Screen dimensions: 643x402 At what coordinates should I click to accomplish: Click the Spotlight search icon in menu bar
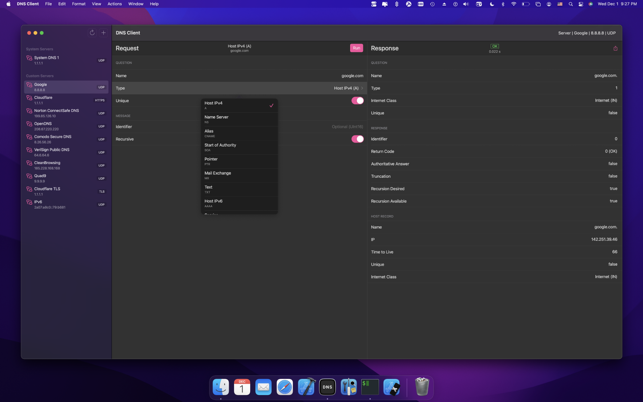pos(570,4)
